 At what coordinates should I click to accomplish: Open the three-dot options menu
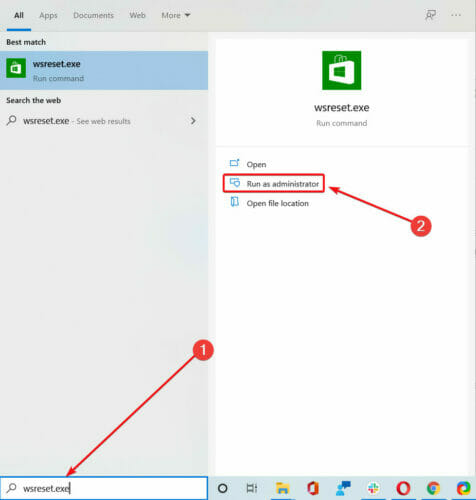coord(456,15)
